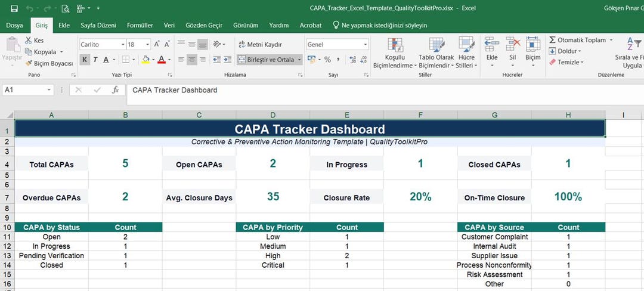Toggle align text right
This screenshot has width=644, height=291.
[203, 60]
